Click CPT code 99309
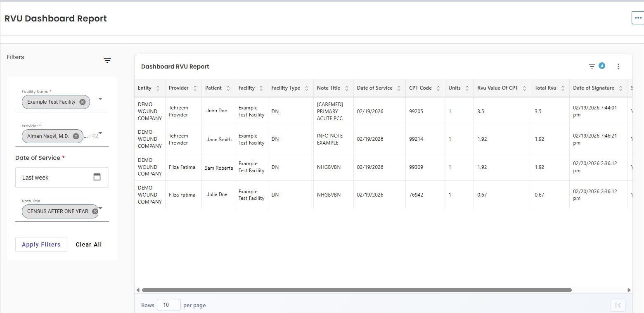Screen dimensions: 644x313 pyautogui.click(x=416, y=167)
